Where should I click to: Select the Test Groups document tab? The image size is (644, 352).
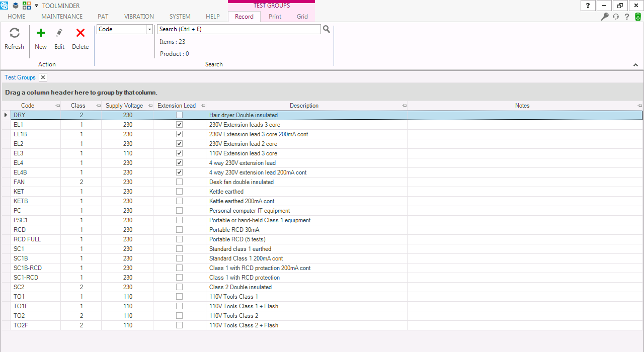20,77
